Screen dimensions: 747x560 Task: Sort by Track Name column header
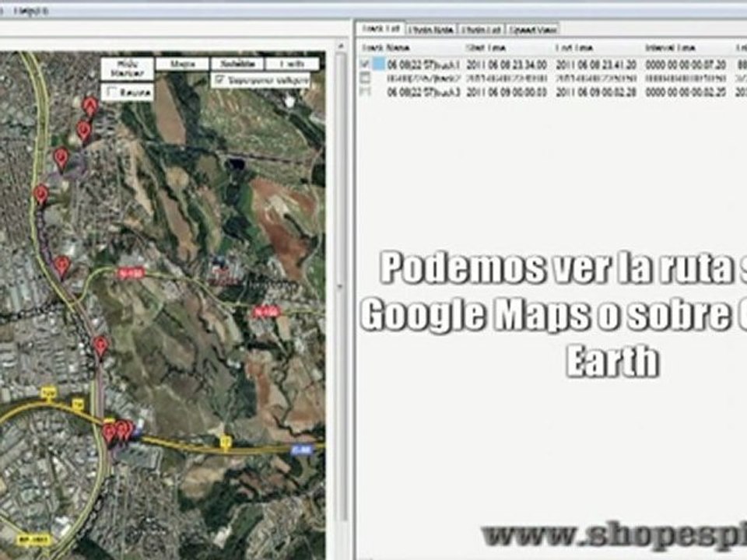coord(386,47)
